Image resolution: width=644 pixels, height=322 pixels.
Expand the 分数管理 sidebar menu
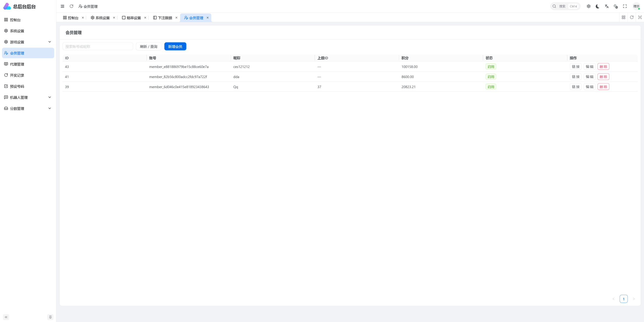point(28,109)
